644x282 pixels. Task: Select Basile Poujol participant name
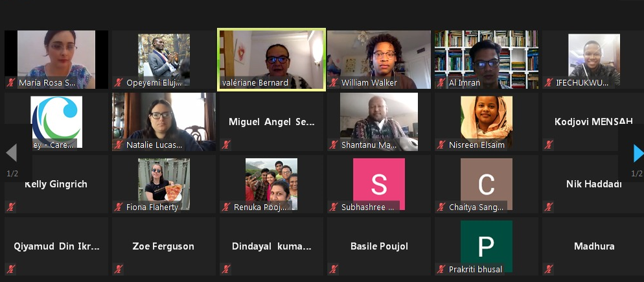[x=379, y=246]
